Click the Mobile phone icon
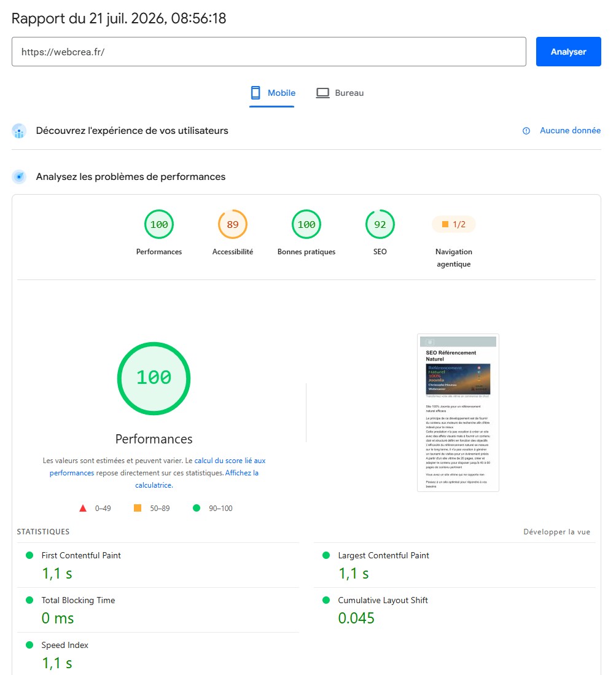 (255, 93)
